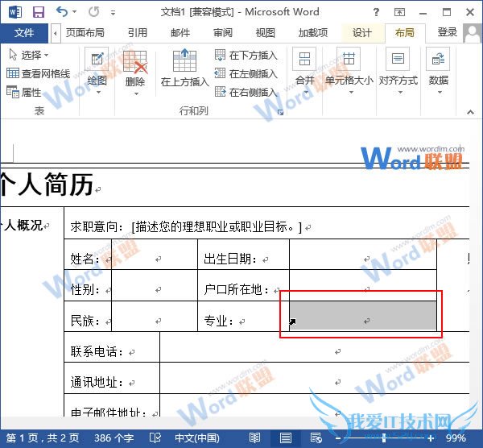This screenshot has width=483, height=448.
Task: Open table 属性 properties
Action: click(23, 92)
